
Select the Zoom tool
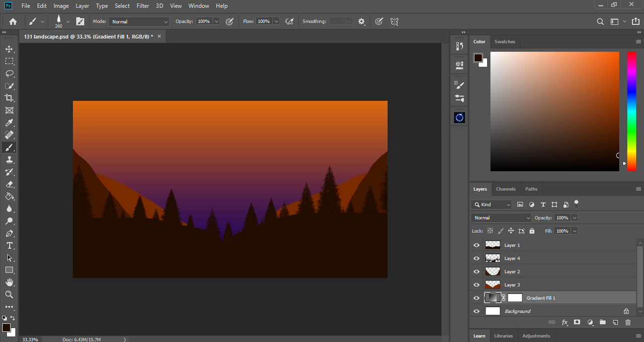(9, 295)
